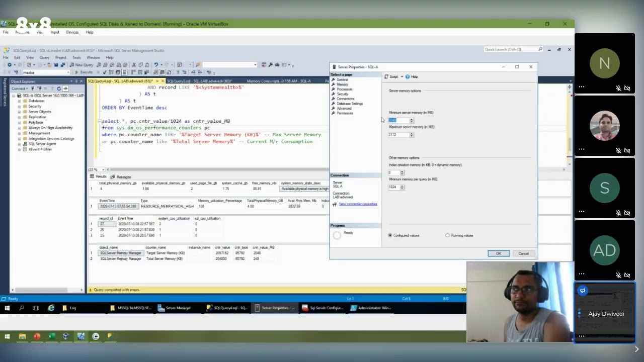The height and width of the screenshot is (362, 644).
Task: Click the Quick Launch search box
Action: coord(513,49)
